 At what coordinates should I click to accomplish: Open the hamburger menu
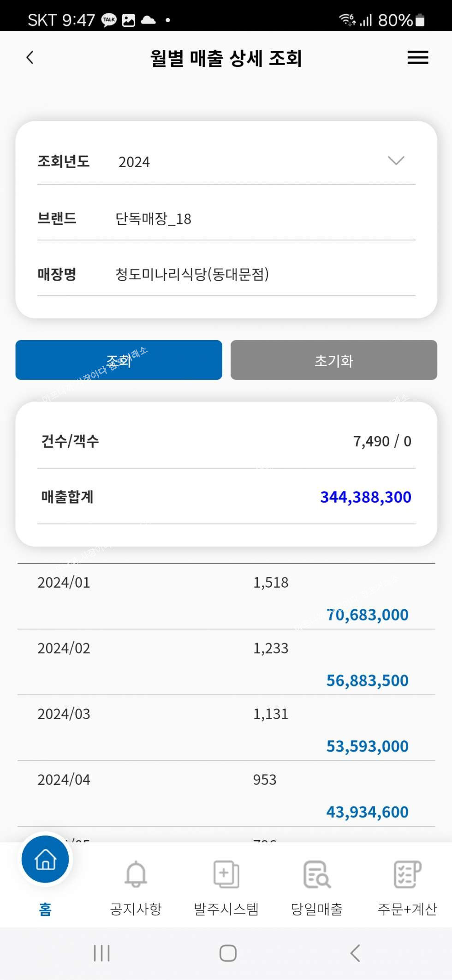418,58
